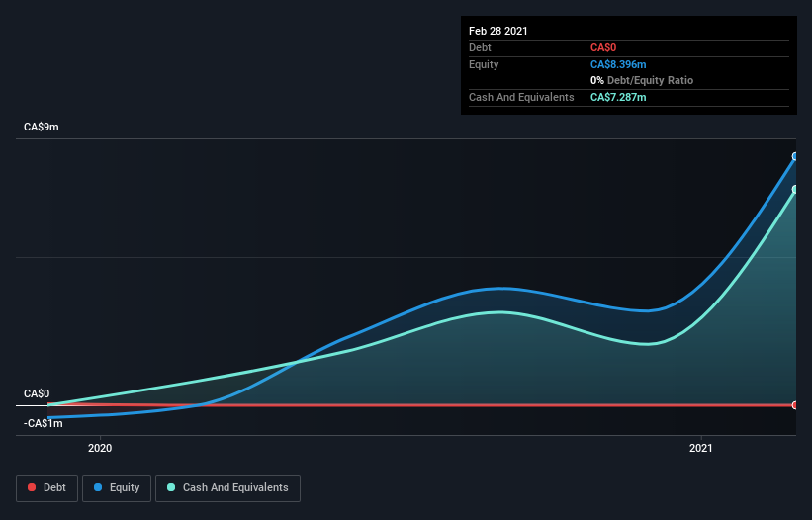Click the CA$9m y-axis label
This screenshot has height=520, width=812.
pyautogui.click(x=42, y=127)
